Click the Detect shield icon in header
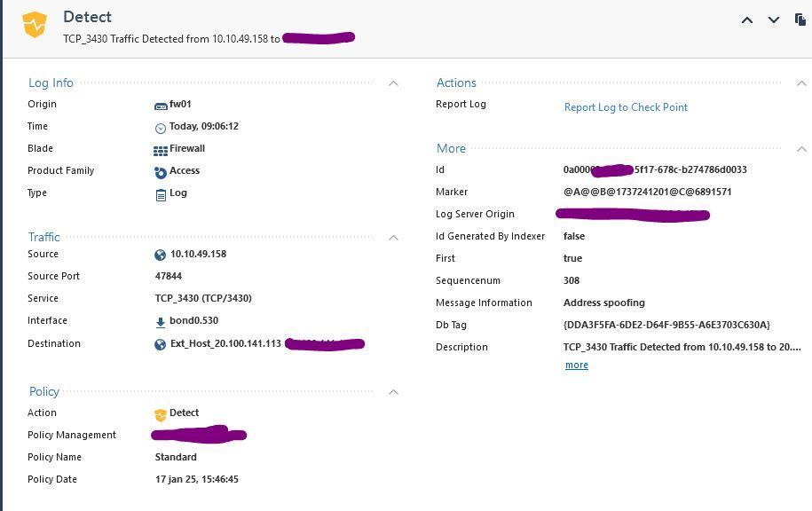The image size is (812, 511). 35,25
